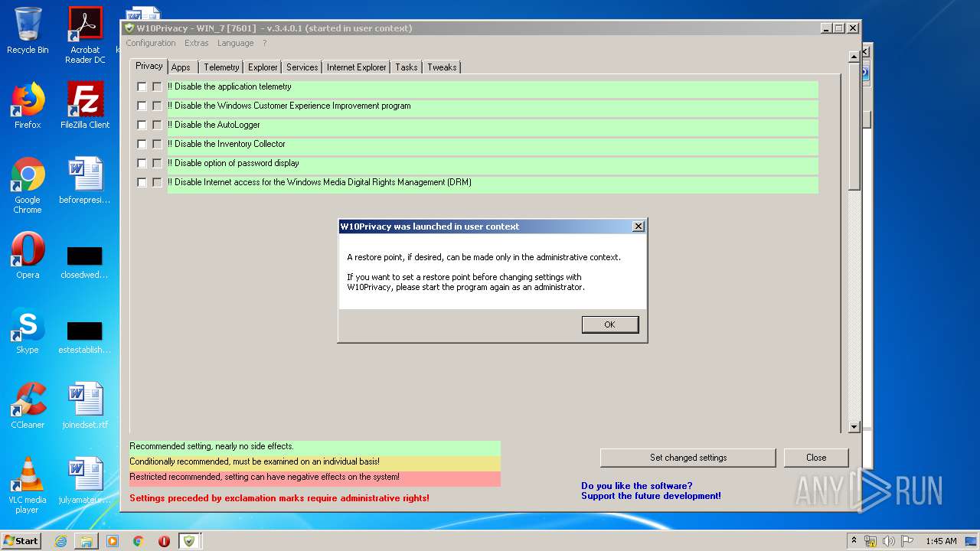
Task: Select the Privacy tab
Action: (x=149, y=66)
